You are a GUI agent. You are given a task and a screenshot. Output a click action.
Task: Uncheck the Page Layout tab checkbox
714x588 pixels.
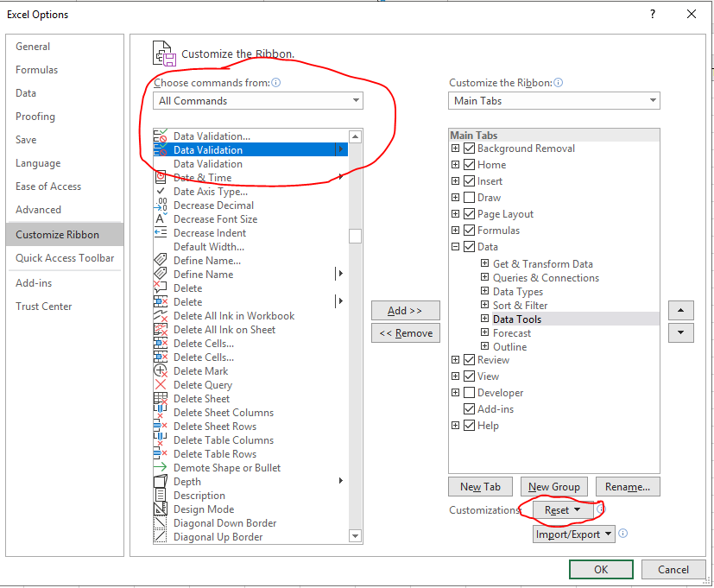[469, 213]
